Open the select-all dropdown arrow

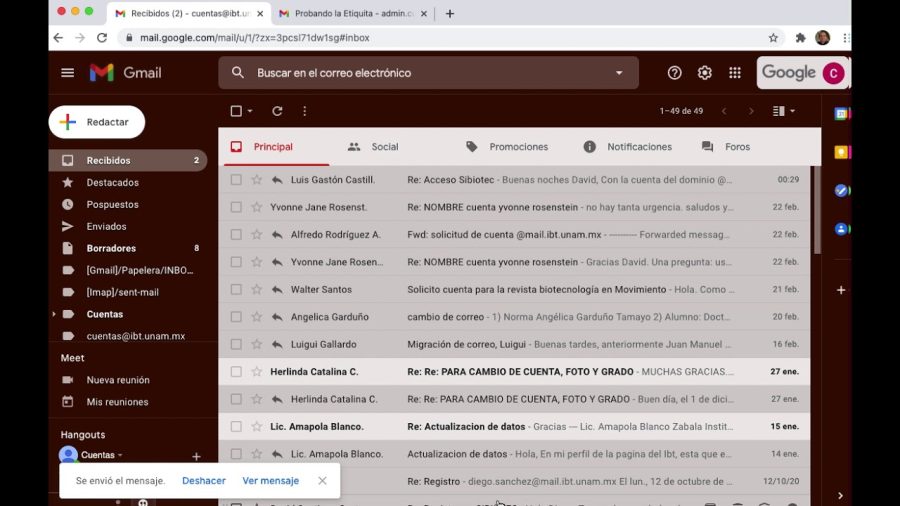coord(250,111)
